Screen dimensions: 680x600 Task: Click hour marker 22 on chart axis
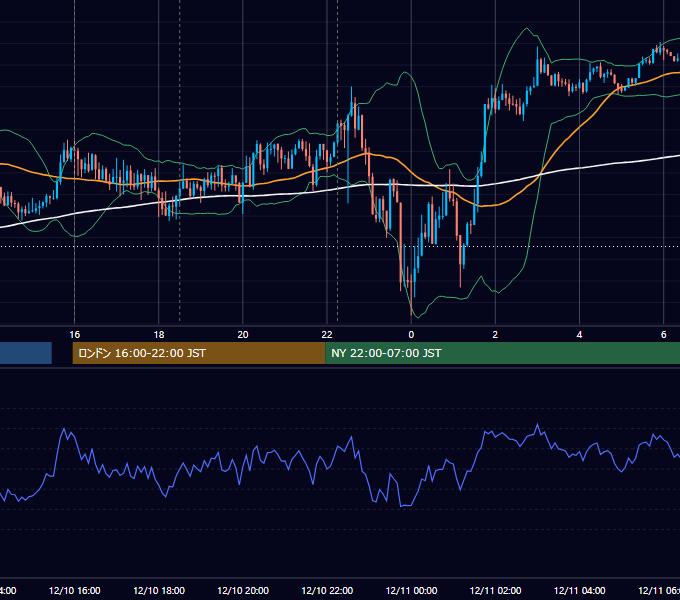327,334
